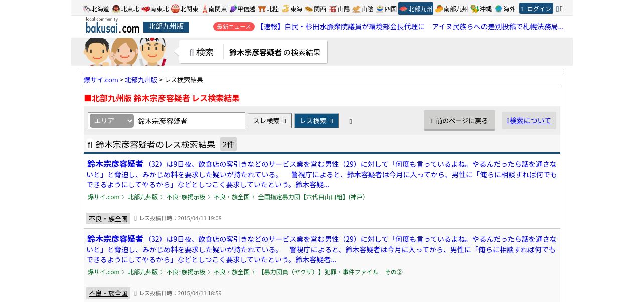Click the 北陸 torii gate icon
This screenshot has width=644, height=302.
pyautogui.click(x=262, y=9)
